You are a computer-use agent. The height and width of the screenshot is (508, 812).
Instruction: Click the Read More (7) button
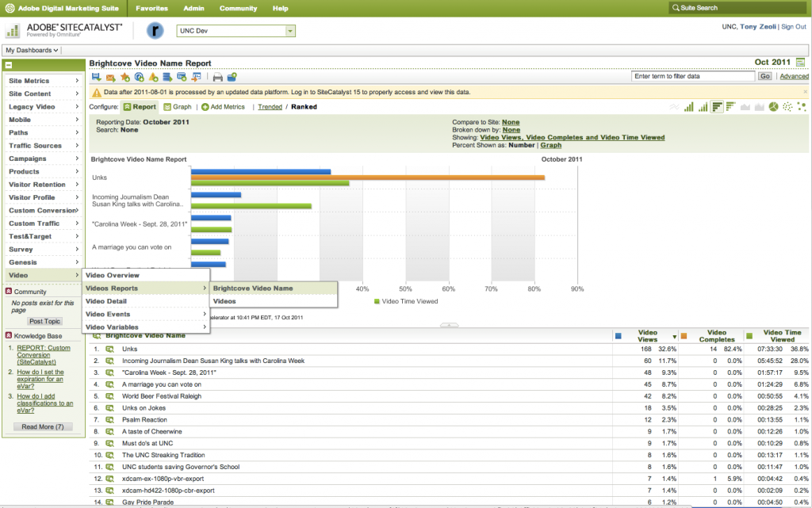[43, 427]
